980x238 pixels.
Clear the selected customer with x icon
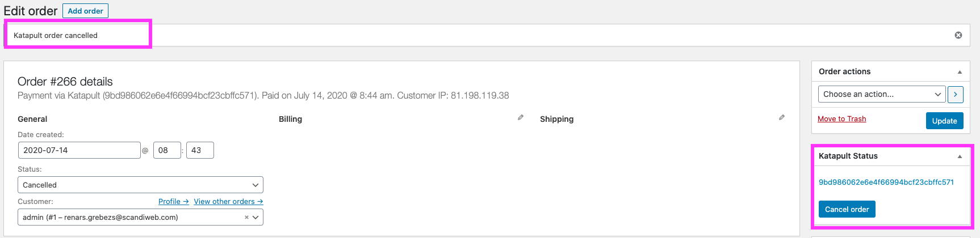246,218
